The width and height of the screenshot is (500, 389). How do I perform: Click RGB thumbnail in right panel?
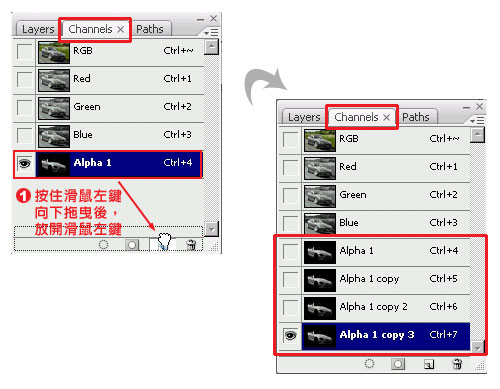[x=320, y=140]
